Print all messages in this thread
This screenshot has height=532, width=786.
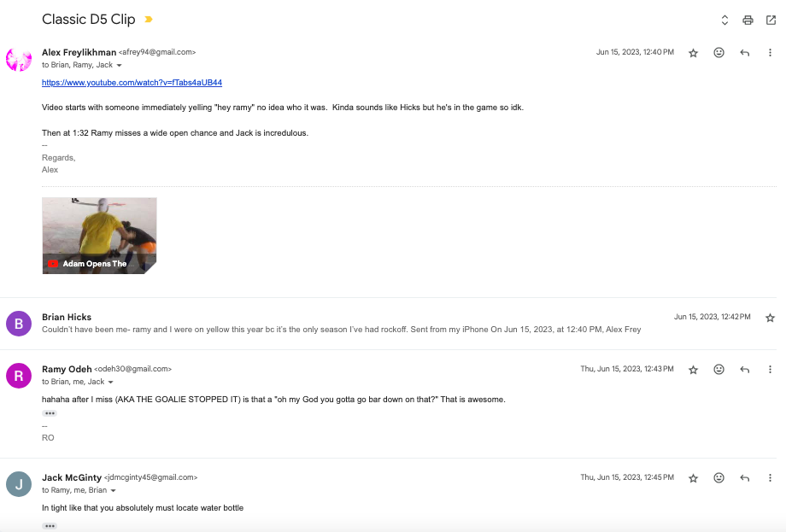pyautogui.click(x=748, y=20)
